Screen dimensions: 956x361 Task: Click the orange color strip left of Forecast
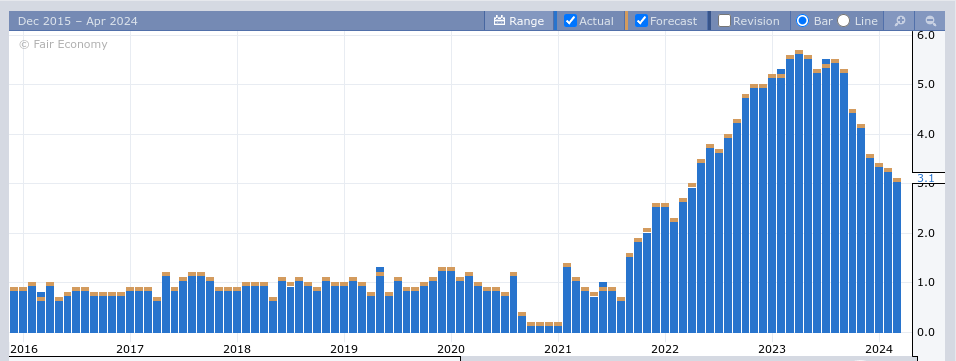pyautogui.click(x=626, y=21)
